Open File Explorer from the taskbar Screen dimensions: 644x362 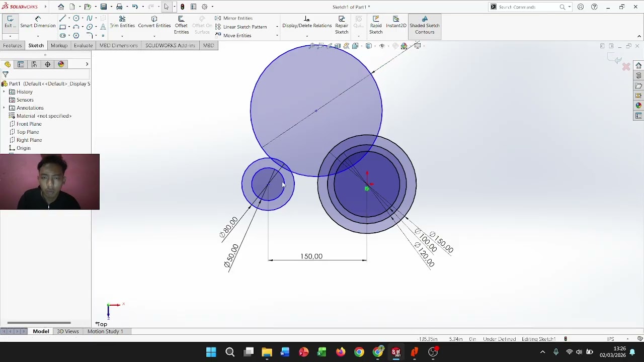click(267, 352)
